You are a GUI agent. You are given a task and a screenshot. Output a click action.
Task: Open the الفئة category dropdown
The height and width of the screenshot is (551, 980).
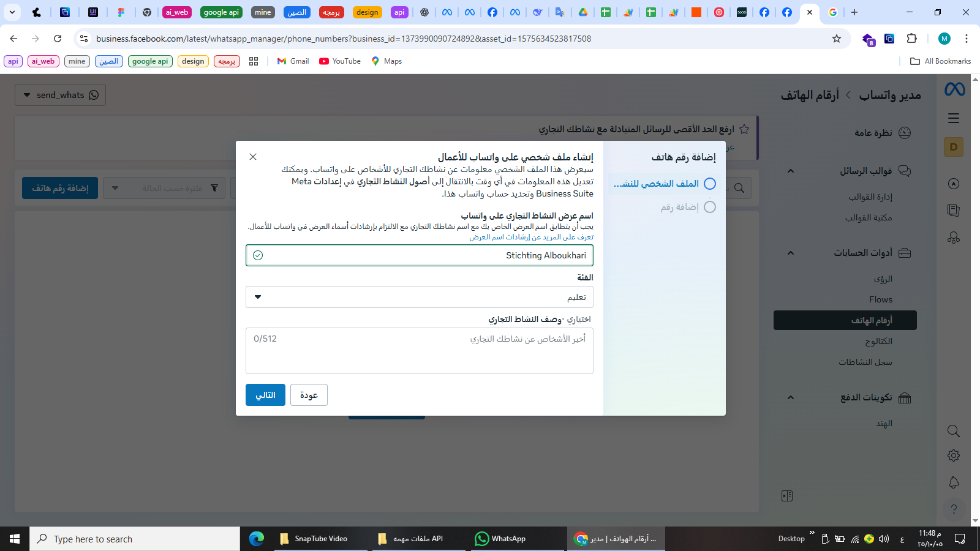coord(419,298)
